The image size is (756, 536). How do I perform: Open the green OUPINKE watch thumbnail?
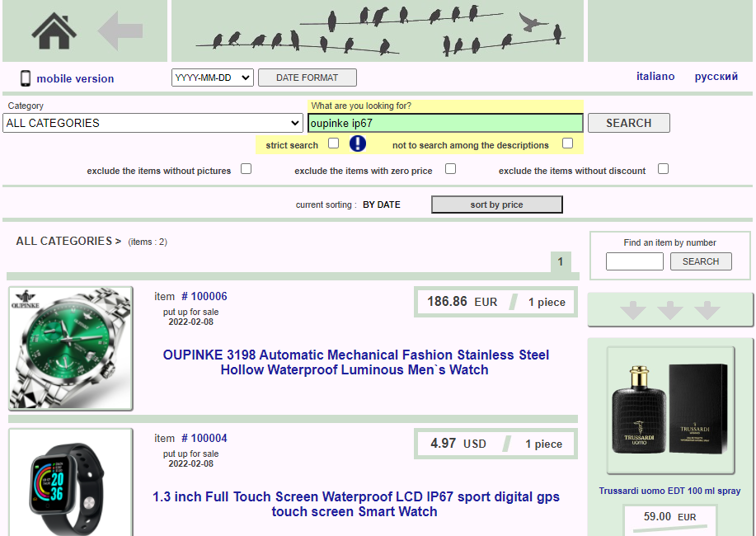(71, 348)
